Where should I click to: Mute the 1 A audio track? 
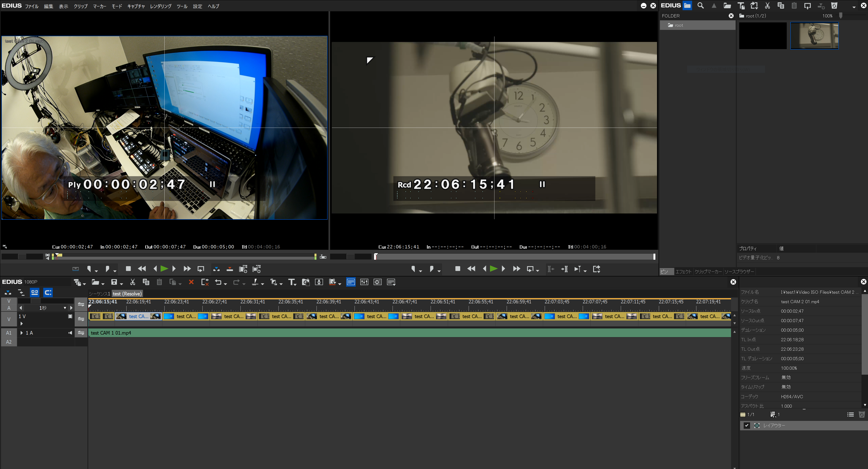tap(70, 333)
